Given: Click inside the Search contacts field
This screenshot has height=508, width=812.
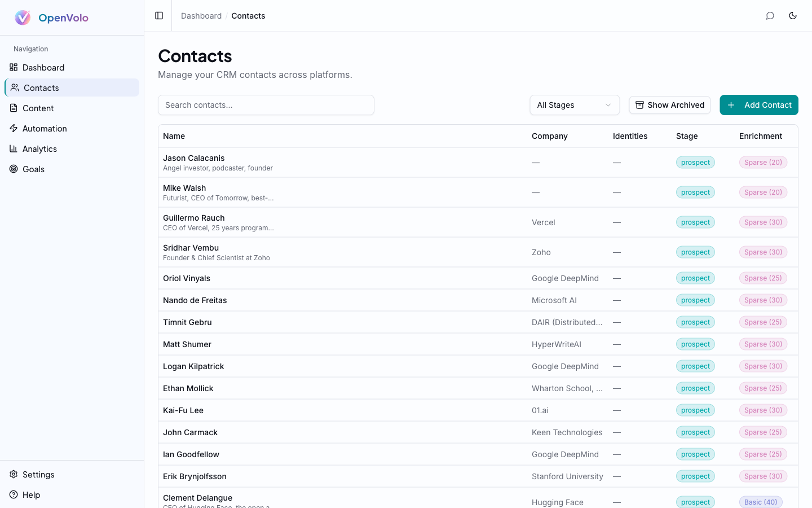Looking at the screenshot, I should pos(266,105).
